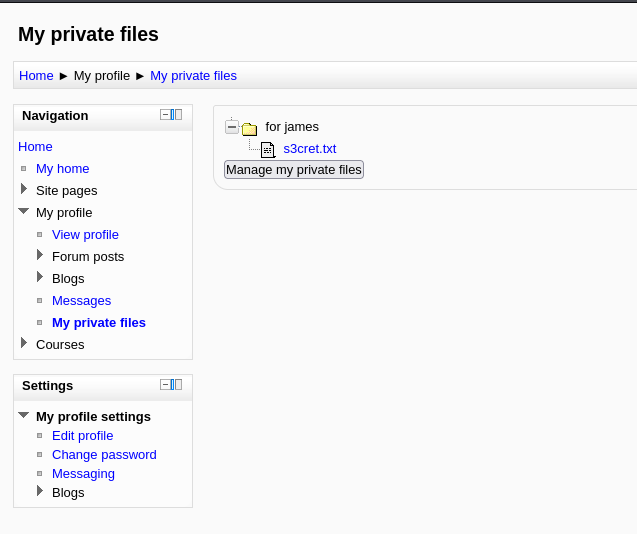Dock the Settings block to the side

point(177,385)
